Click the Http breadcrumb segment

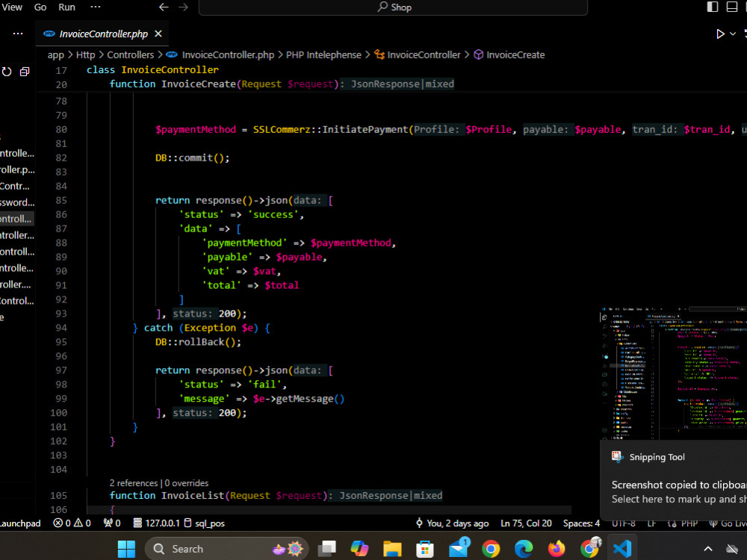(86, 55)
